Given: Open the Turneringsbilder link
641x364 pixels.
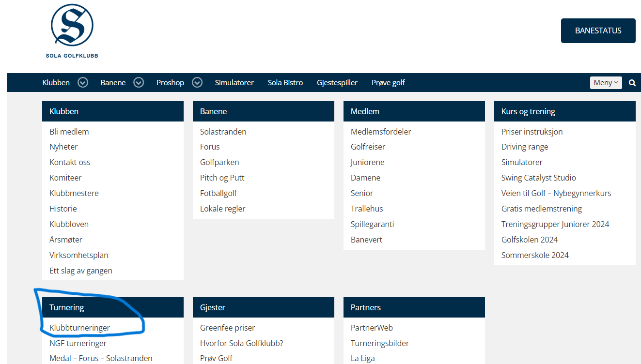Looking at the screenshot, I should pos(380,343).
